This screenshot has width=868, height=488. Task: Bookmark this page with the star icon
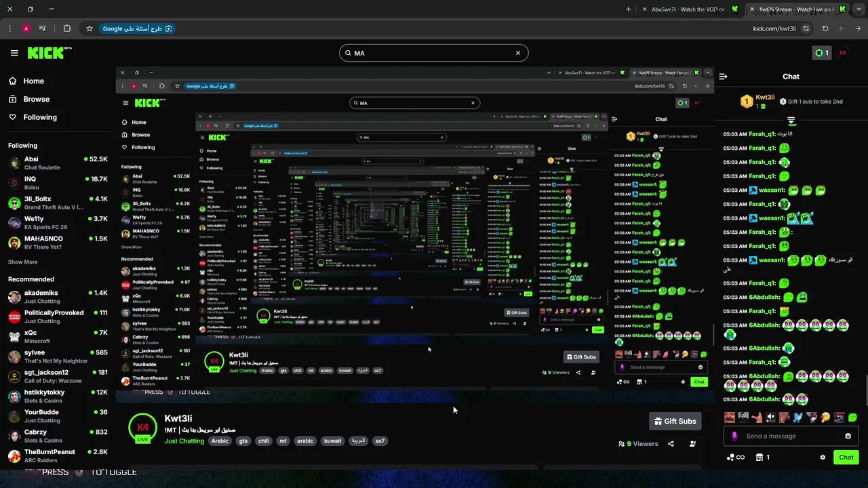click(89, 28)
